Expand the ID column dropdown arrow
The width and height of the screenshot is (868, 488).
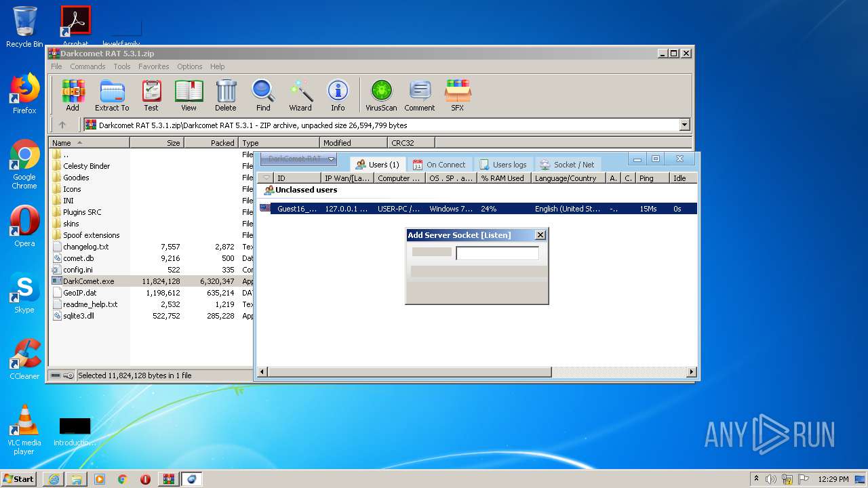click(266, 178)
